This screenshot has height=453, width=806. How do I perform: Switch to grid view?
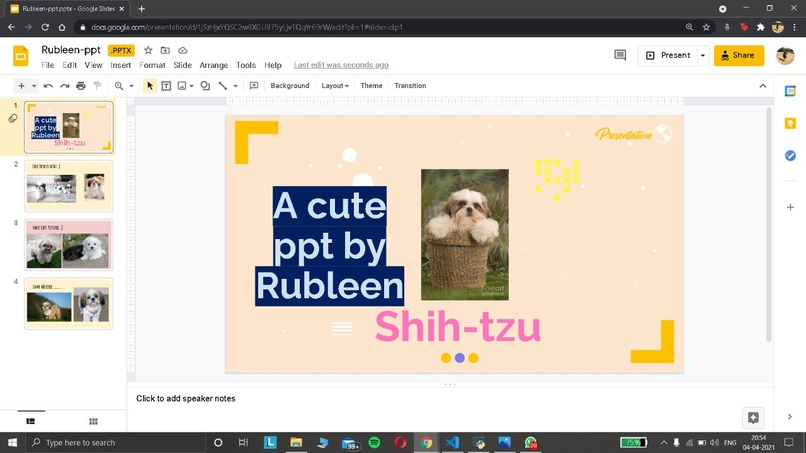93,421
